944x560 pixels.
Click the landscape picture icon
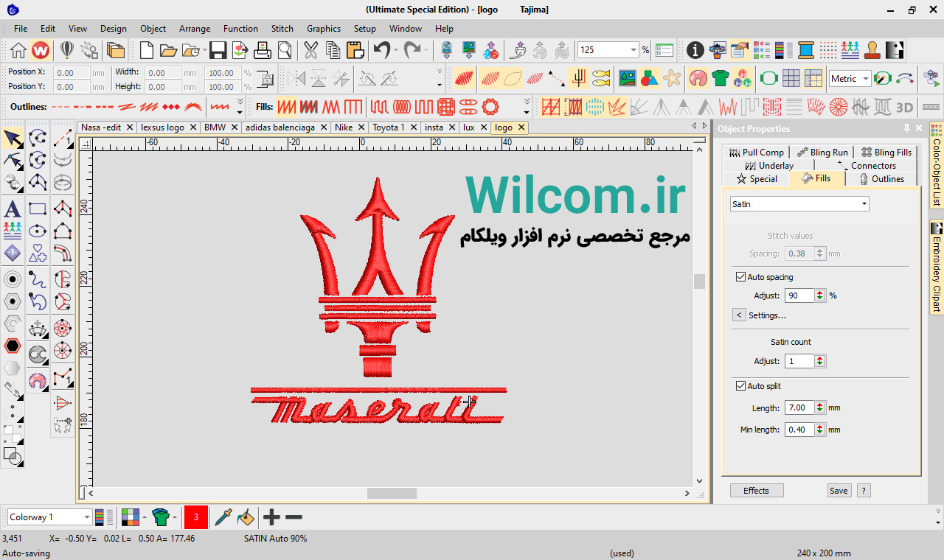point(628,78)
